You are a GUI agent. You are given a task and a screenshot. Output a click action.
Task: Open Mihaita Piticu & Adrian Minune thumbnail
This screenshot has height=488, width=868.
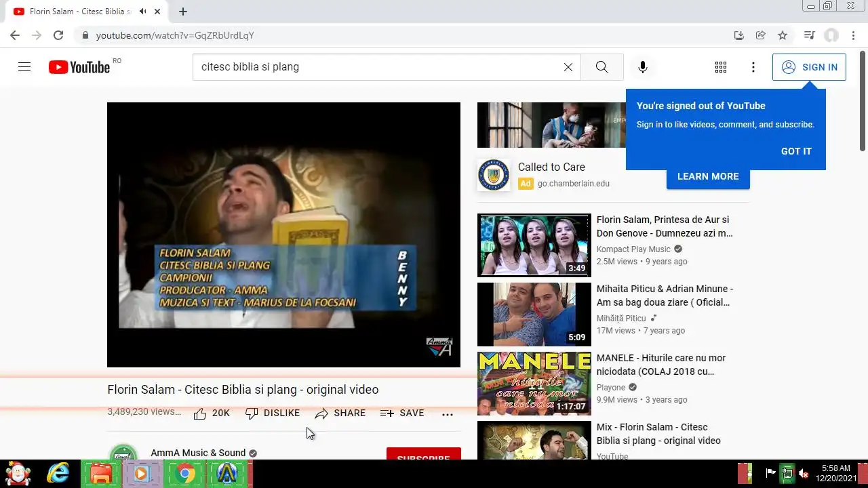tap(534, 314)
